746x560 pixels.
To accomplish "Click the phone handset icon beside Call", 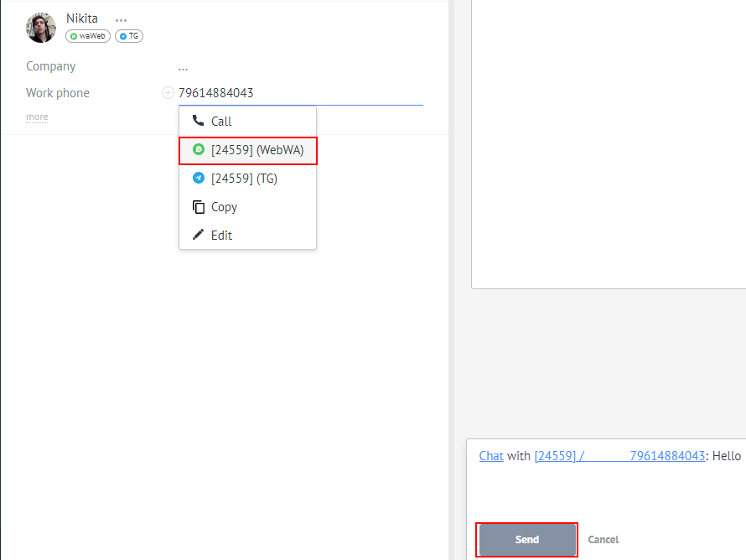I will coord(198,121).
